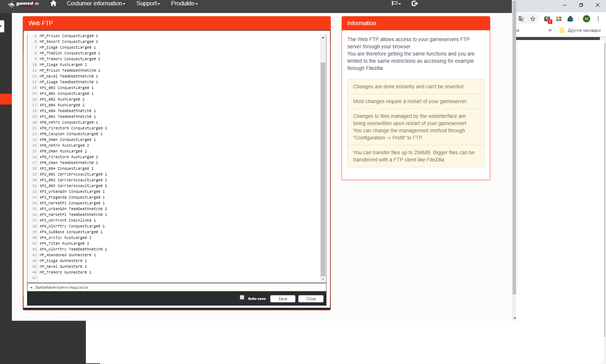Screen dimensions: 606x364
Task: Place cursor on line MP_Prison ConquestLarge0 1
Action: coord(69,36)
